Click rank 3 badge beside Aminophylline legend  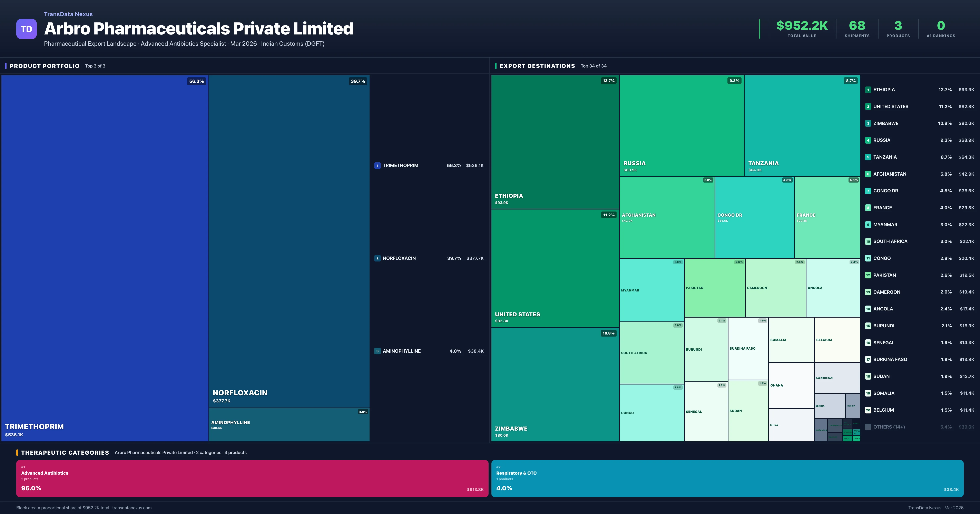coord(377,351)
